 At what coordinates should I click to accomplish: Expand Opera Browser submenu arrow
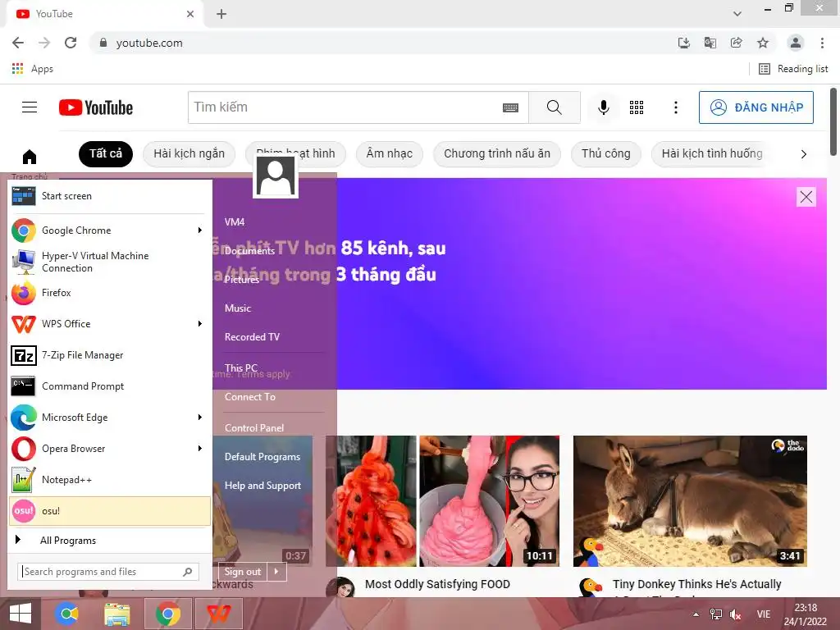200,449
